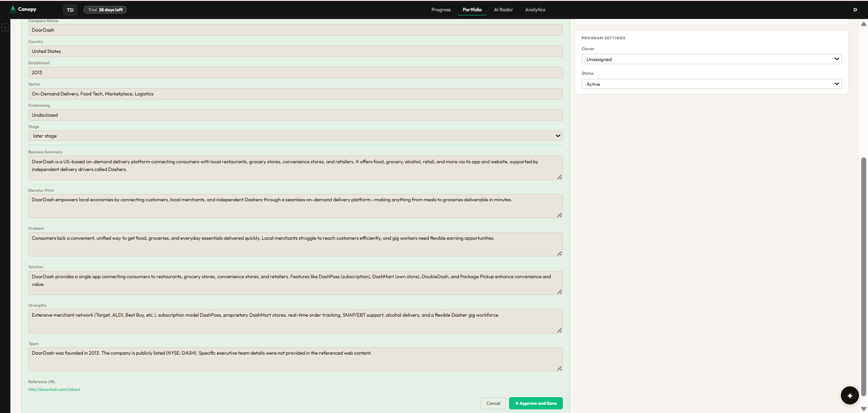Screen dimensions: 868x413
Task: Click into the Problem text area
Action: click(x=295, y=244)
